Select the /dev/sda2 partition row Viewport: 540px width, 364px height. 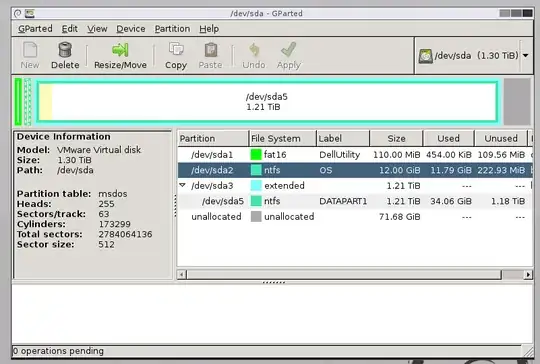(355, 170)
